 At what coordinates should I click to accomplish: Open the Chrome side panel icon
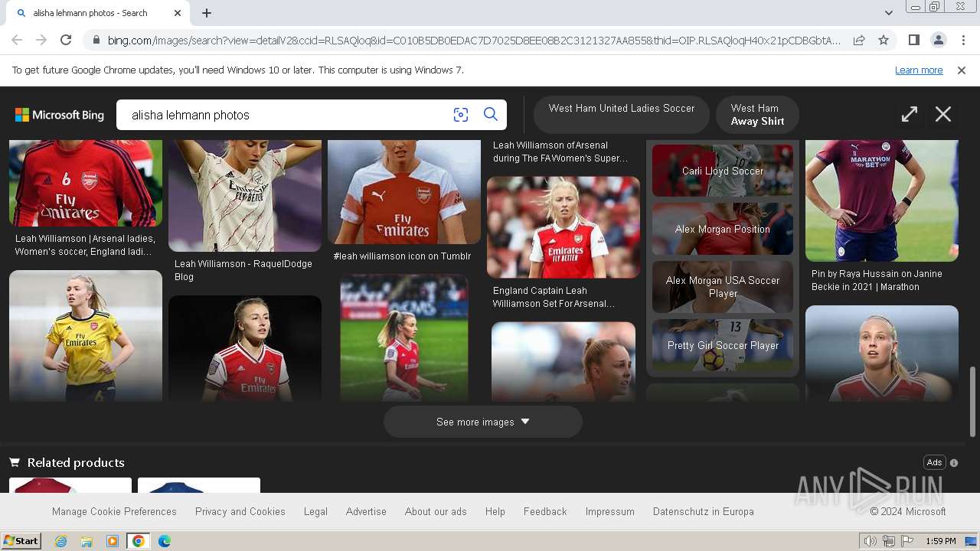click(913, 40)
